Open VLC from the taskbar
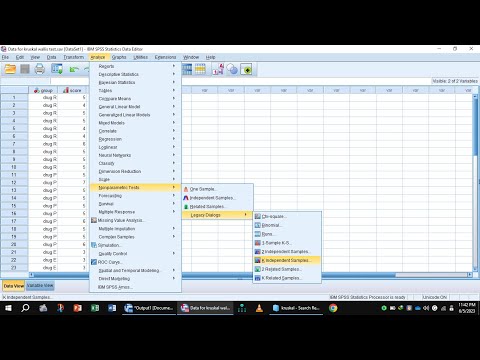 point(259,308)
